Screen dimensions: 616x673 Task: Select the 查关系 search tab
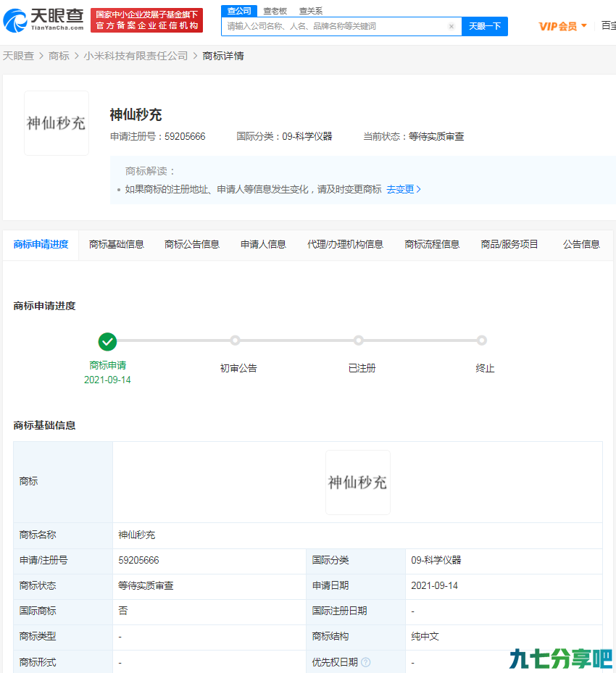pos(311,11)
